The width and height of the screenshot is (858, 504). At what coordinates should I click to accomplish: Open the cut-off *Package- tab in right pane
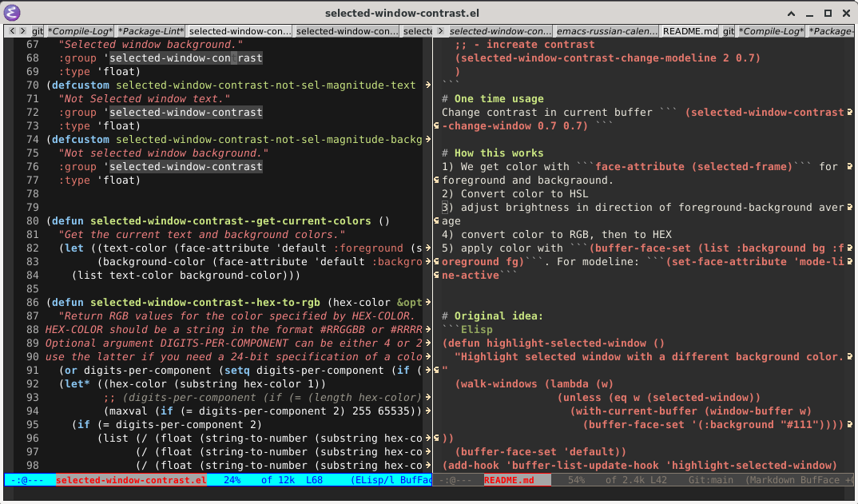830,31
